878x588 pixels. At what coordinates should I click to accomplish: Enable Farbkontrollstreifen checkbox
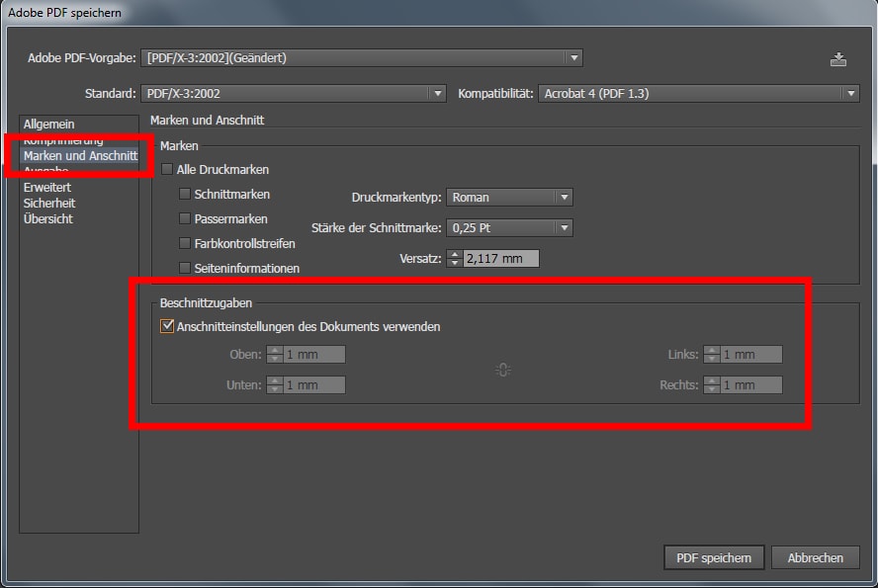click(185, 243)
